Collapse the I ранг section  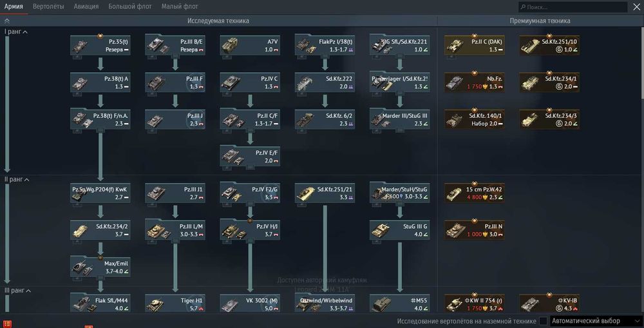click(x=16, y=32)
